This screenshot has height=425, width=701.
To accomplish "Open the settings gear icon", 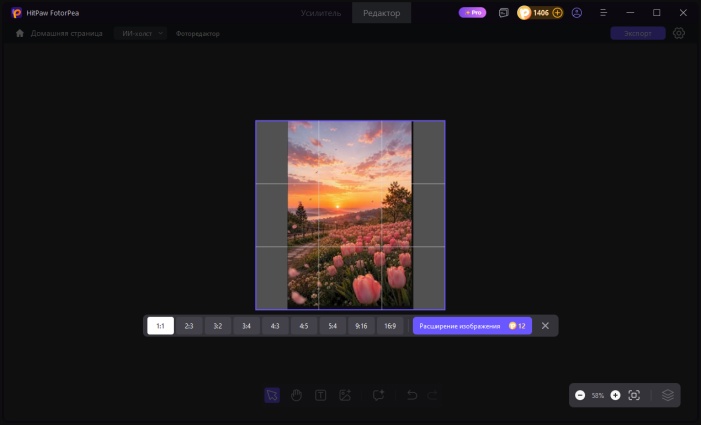I will point(679,33).
